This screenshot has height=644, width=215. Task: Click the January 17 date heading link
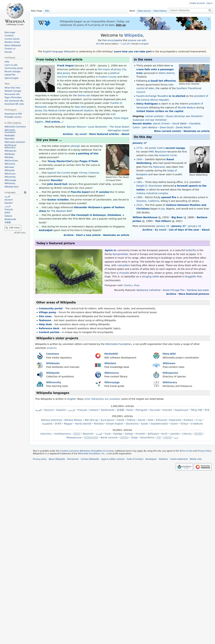click(x=139, y=143)
